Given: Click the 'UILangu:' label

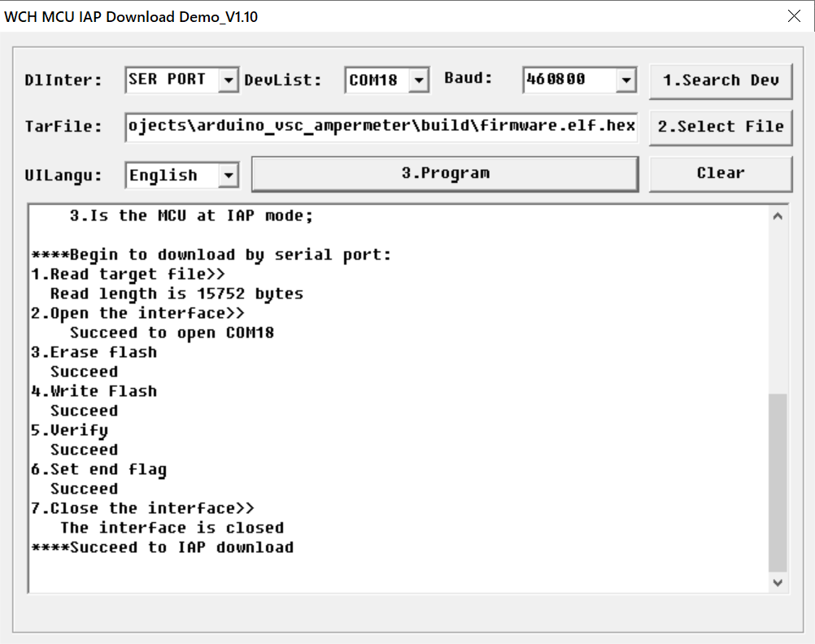Looking at the screenshot, I should [x=63, y=175].
